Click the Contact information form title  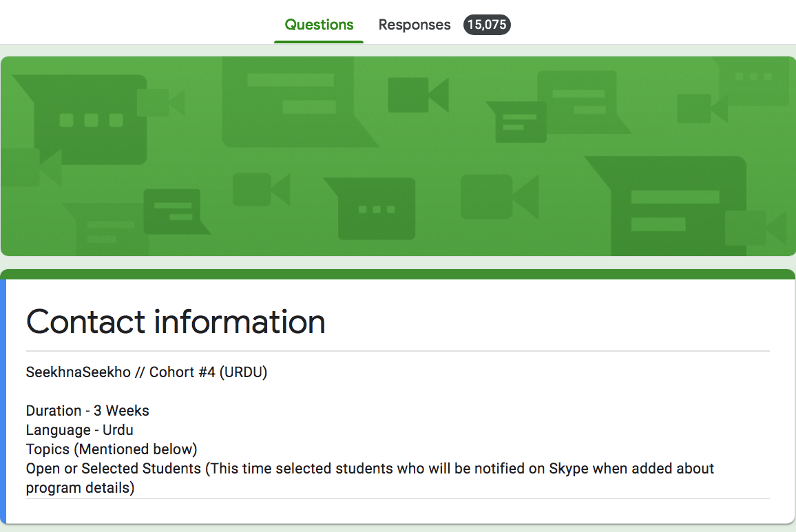point(176,321)
